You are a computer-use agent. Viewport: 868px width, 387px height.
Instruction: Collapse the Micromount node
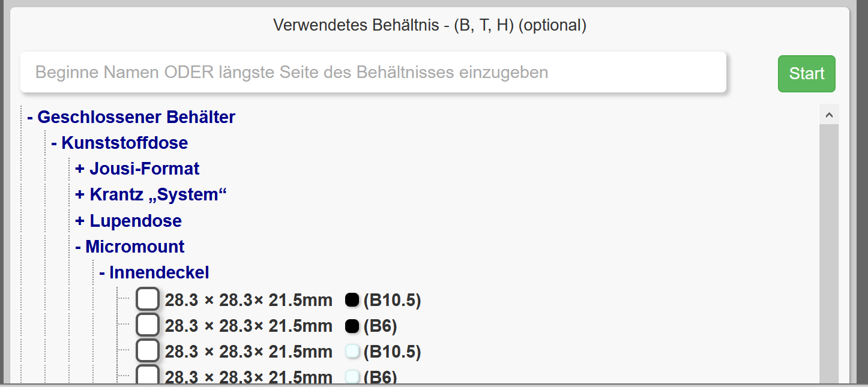[x=130, y=247]
